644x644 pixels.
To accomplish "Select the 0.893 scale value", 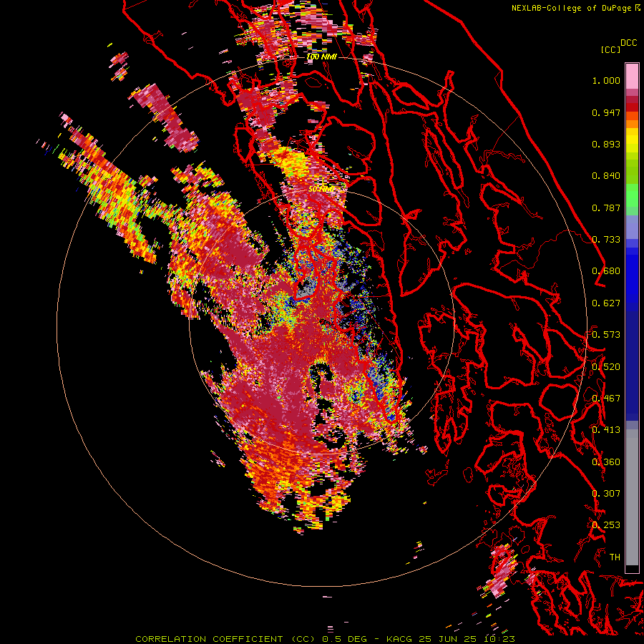I will [x=606, y=144].
